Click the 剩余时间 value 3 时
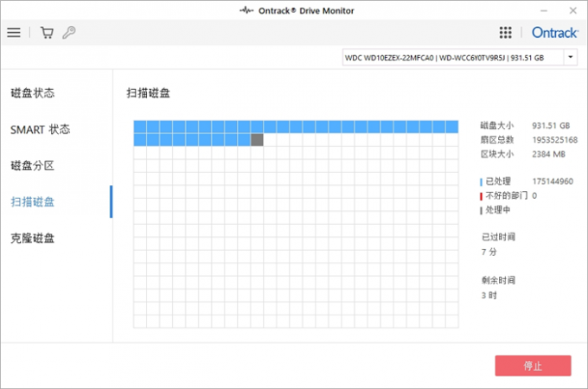The width and height of the screenshot is (588, 389). 489,296
